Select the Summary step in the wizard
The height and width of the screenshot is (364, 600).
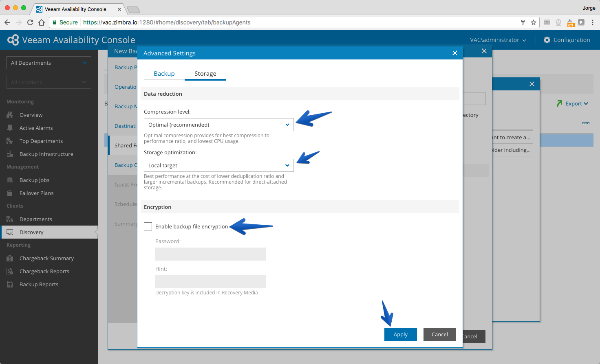tap(126, 224)
